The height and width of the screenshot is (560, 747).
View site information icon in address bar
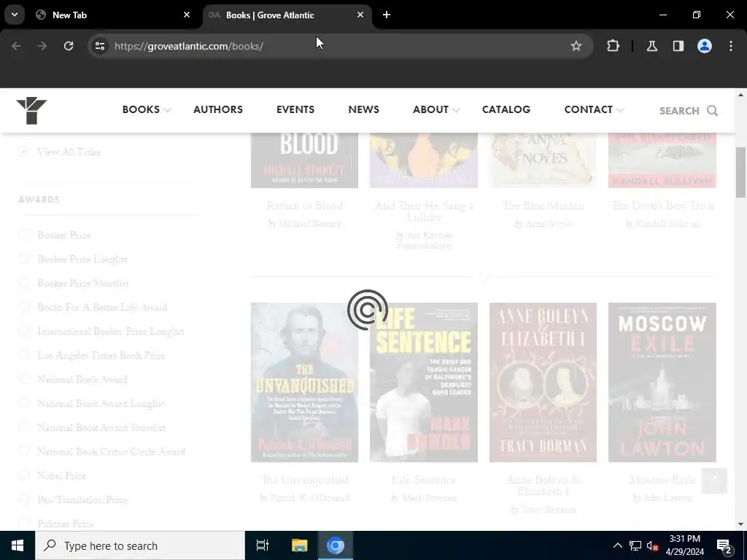pos(100,46)
